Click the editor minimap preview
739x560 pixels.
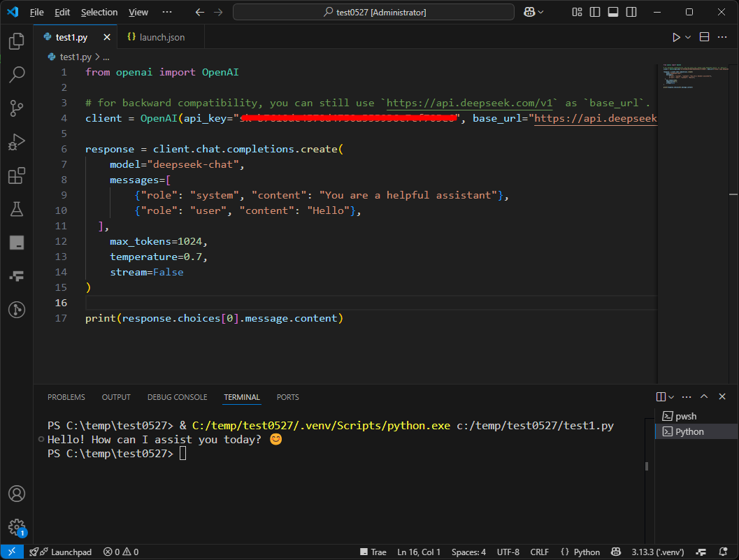coord(693,76)
